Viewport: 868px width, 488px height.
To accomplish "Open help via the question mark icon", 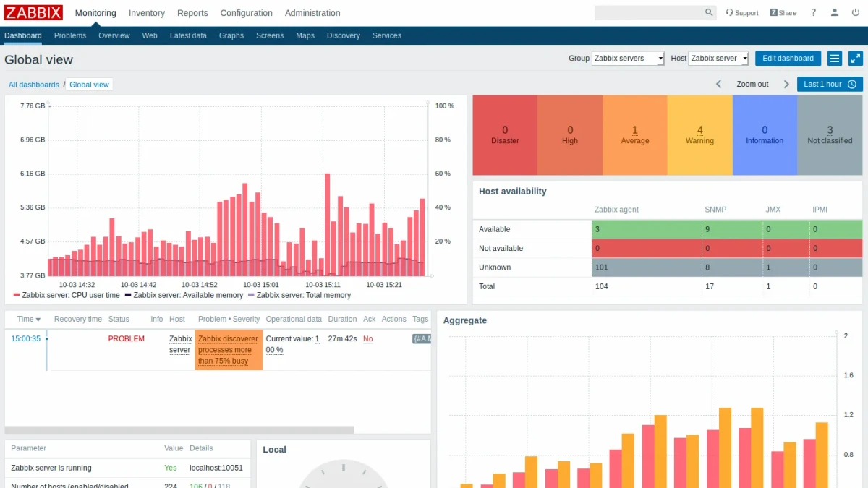I will tap(814, 13).
